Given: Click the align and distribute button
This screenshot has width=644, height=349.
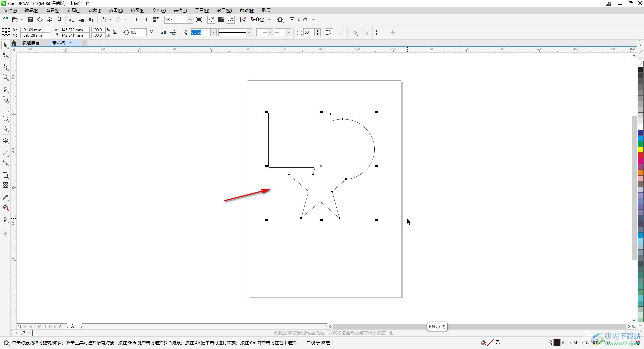Looking at the screenshot, I should pos(379,32).
